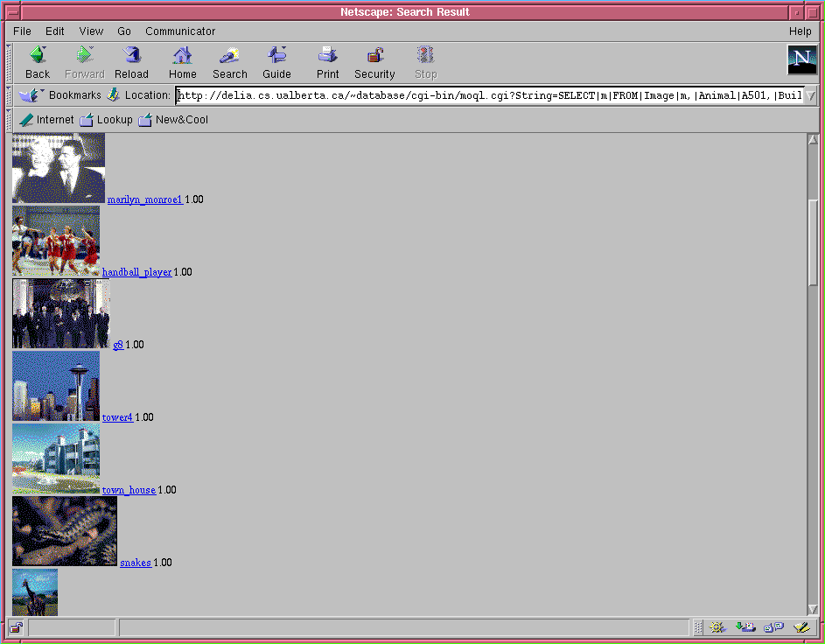
Task: Click inside the Location URL field
Action: (x=489, y=95)
